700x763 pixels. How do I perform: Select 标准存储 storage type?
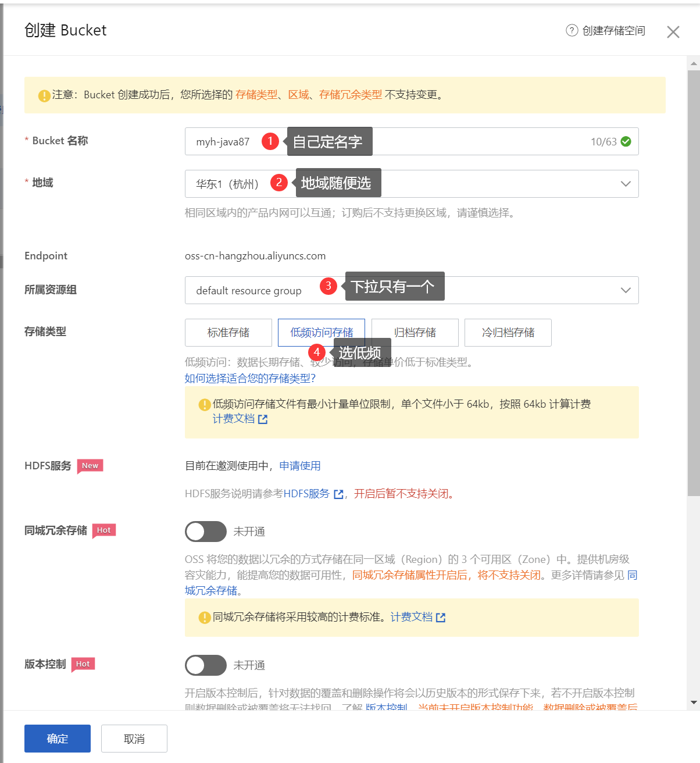pos(228,333)
